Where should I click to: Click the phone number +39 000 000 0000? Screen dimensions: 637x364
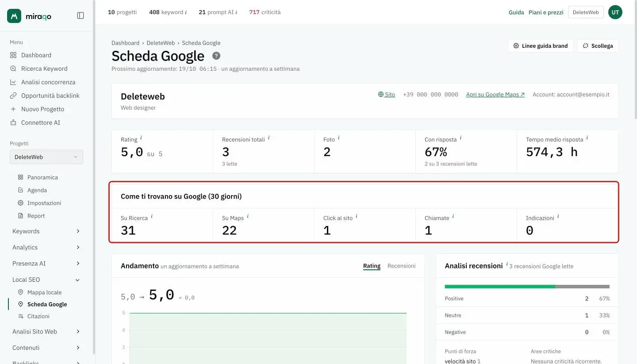tap(430, 95)
